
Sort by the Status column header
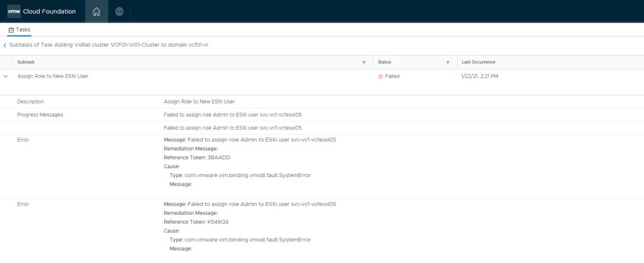click(x=384, y=62)
